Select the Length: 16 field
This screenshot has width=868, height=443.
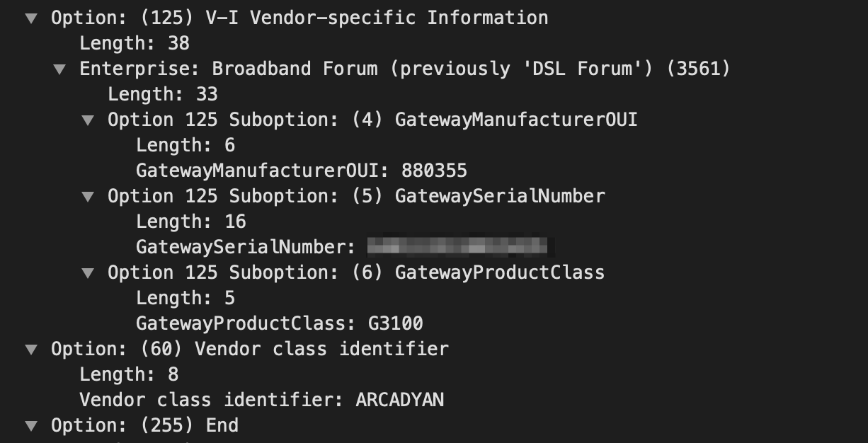[x=191, y=221]
